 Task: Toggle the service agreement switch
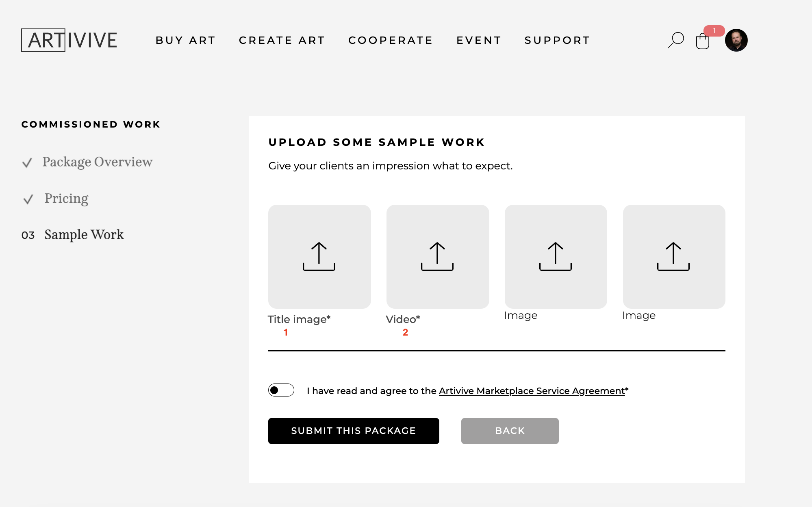click(281, 390)
